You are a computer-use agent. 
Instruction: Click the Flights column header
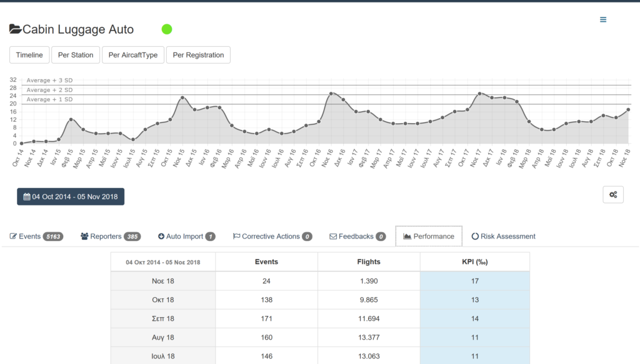click(369, 262)
